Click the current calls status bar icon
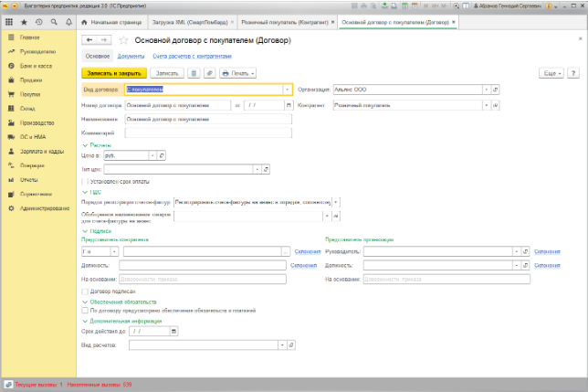Image resolution: width=588 pixels, height=392 pixels. [8, 385]
